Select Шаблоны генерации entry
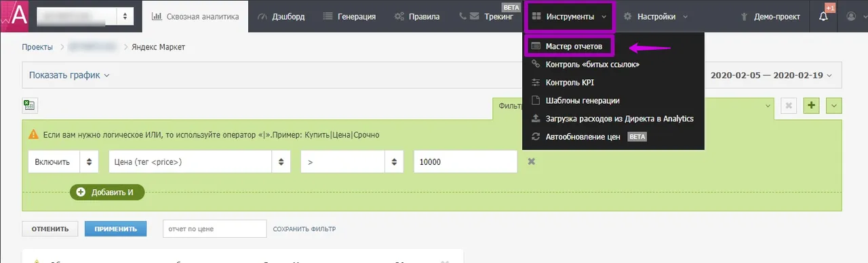The width and height of the screenshot is (868, 263). pyautogui.click(x=583, y=100)
